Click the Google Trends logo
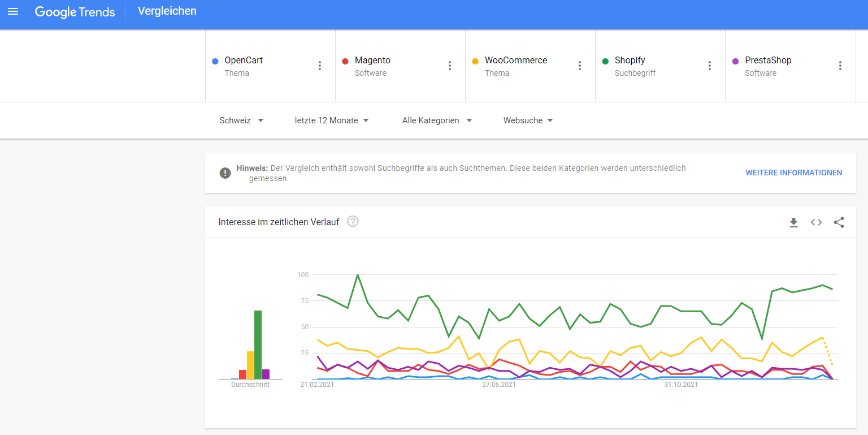 (x=75, y=11)
